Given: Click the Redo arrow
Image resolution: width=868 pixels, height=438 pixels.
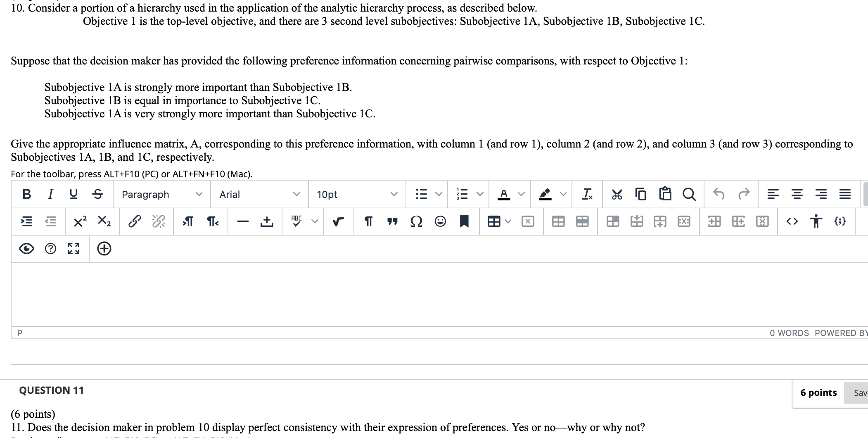Looking at the screenshot, I should click(x=744, y=194).
